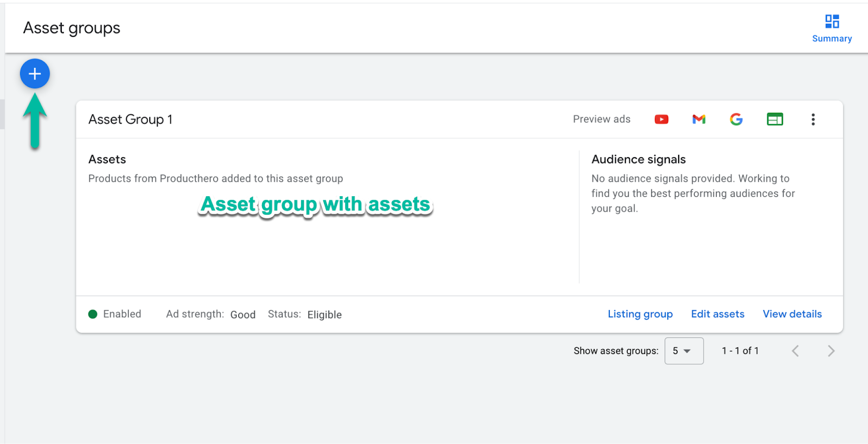Preview the ad in Gmail
Image resolution: width=868 pixels, height=444 pixels.
pyautogui.click(x=699, y=119)
